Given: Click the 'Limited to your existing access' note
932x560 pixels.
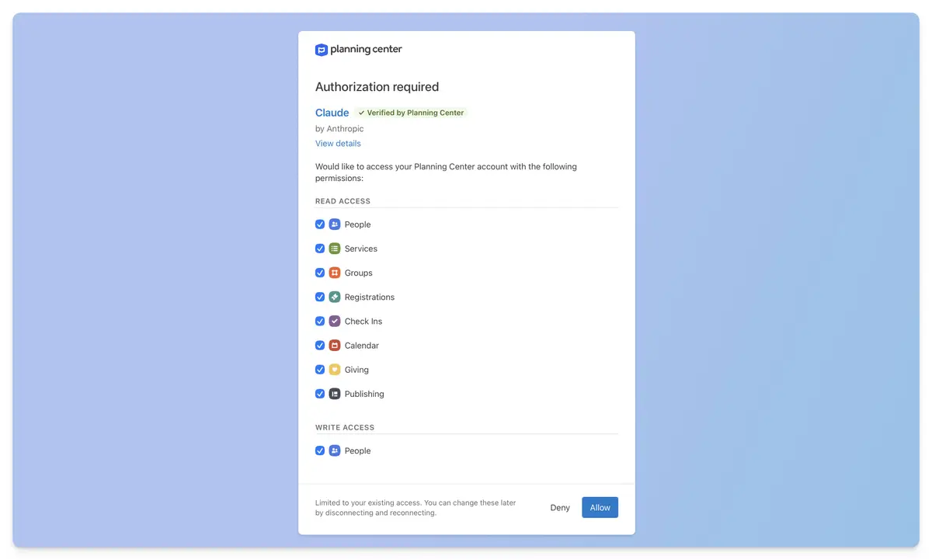Looking at the screenshot, I should click(x=416, y=508).
